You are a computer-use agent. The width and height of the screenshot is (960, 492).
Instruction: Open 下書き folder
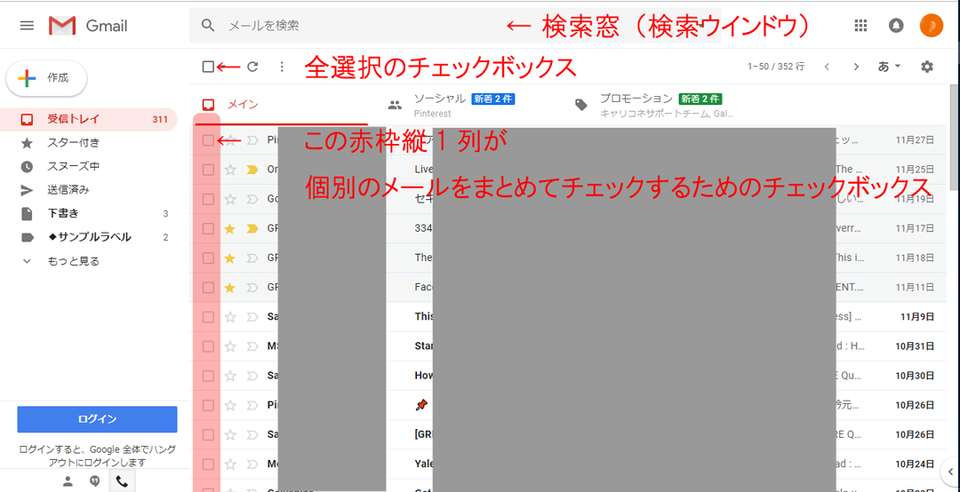tap(89, 214)
